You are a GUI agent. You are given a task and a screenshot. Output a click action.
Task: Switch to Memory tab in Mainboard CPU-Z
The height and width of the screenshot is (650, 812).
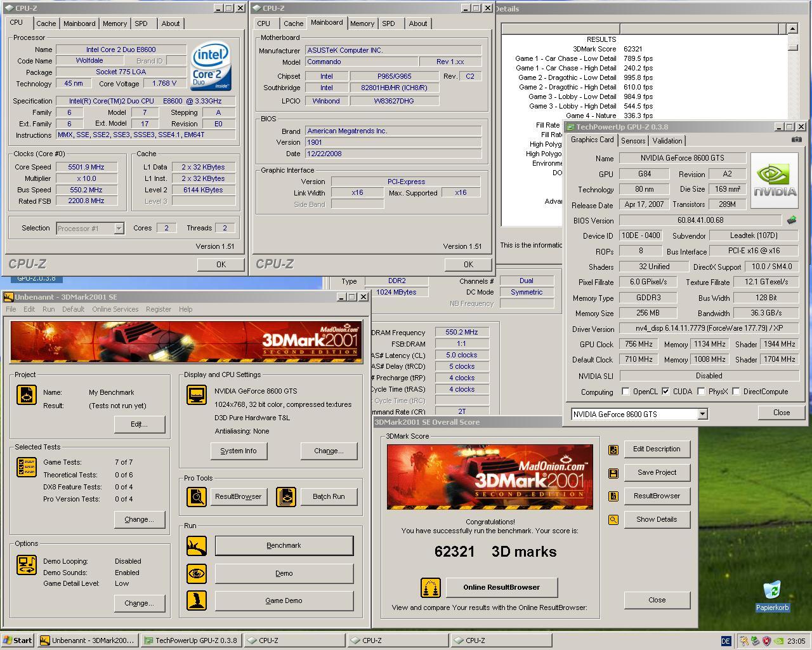point(362,23)
